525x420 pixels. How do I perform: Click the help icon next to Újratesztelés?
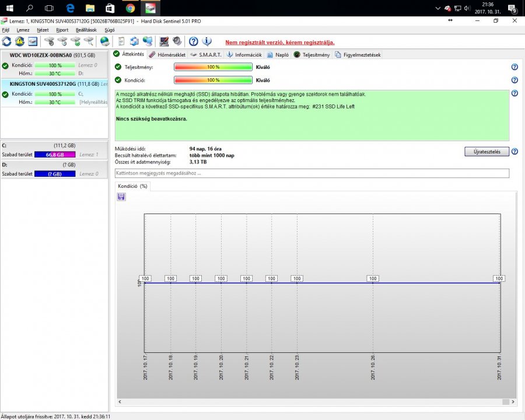[514, 152]
